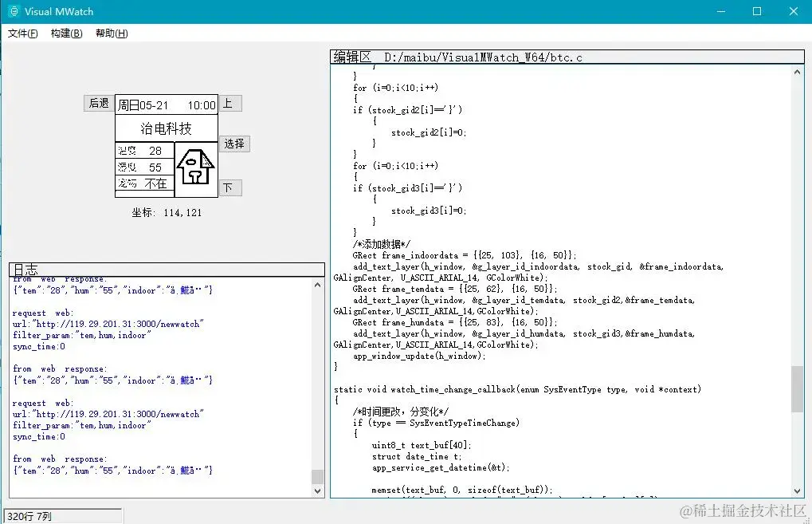Open the 帮助(H) menu
This screenshot has width=812, height=524.
pyautogui.click(x=112, y=33)
